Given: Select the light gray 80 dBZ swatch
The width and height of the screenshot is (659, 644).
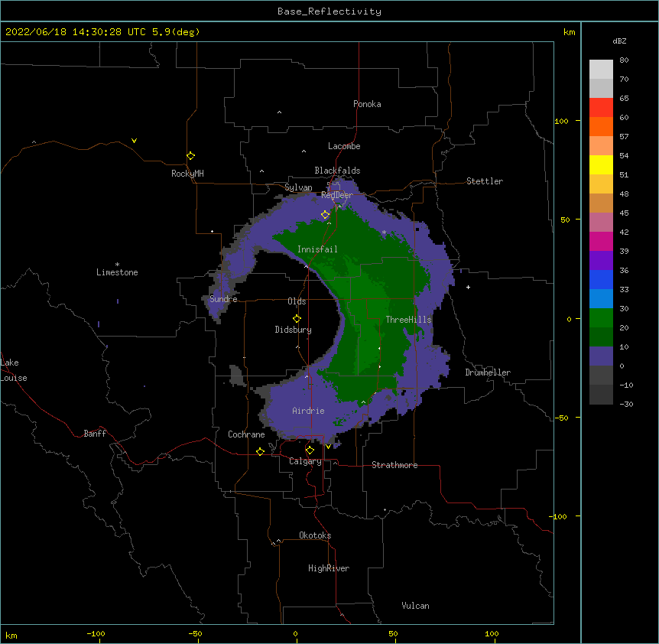Looking at the screenshot, I should 601,69.
